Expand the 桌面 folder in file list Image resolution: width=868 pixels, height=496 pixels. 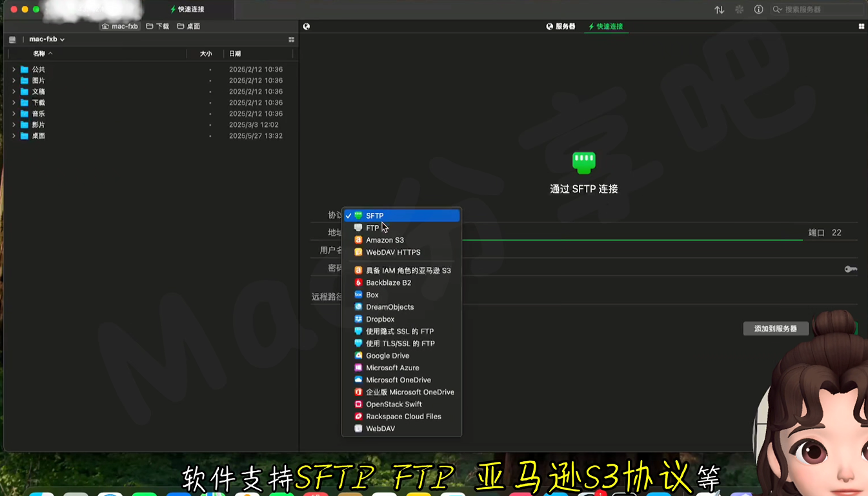click(x=14, y=136)
